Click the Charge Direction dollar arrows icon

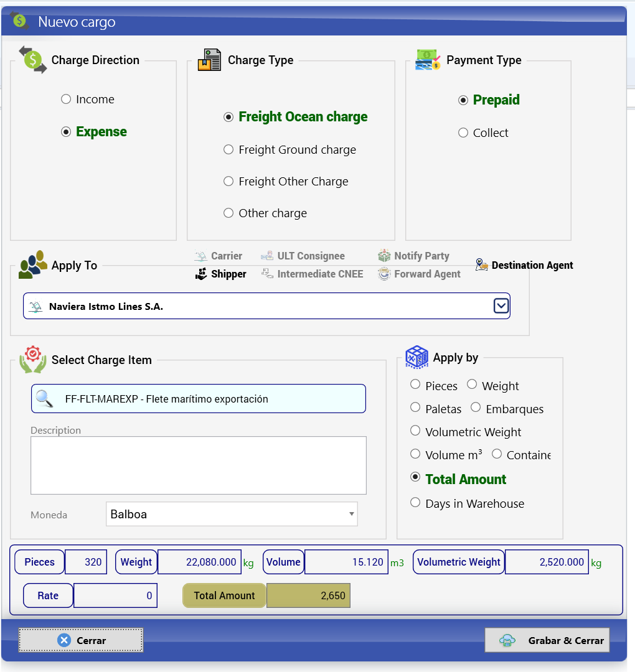click(33, 60)
